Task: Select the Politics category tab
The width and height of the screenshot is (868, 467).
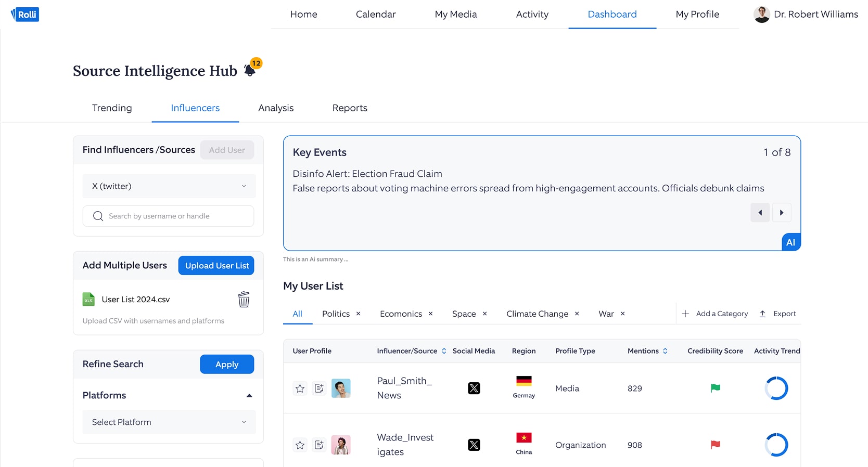Action: [x=336, y=314]
